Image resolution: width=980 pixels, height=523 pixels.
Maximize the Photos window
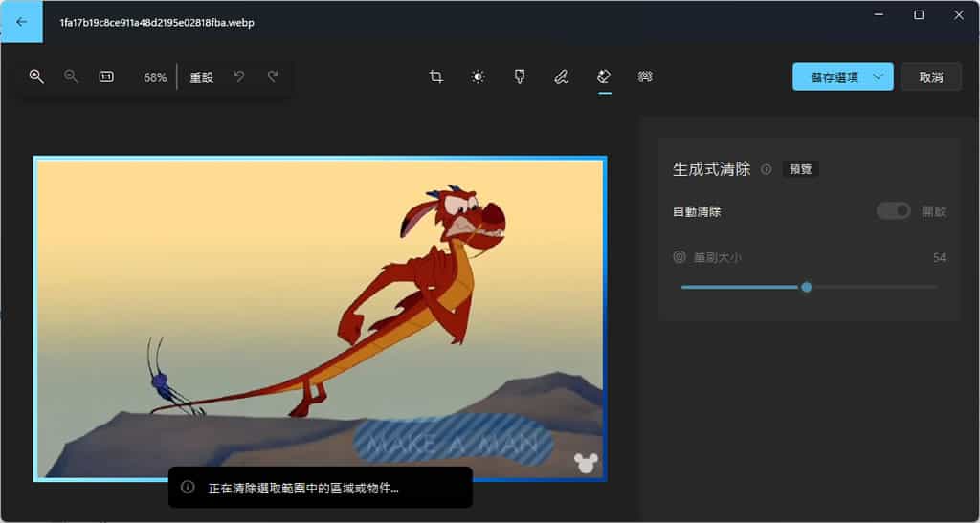919,15
